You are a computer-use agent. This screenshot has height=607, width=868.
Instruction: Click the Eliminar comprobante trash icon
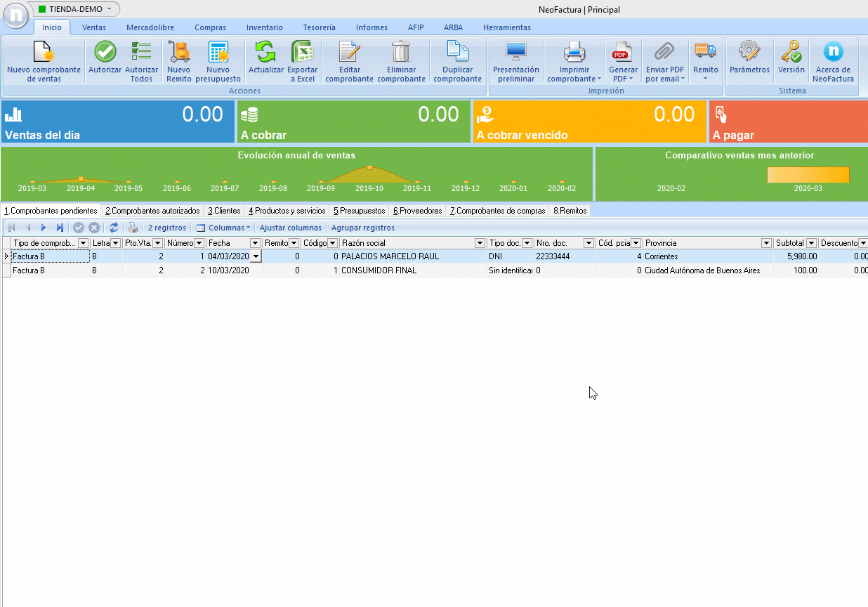pyautogui.click(x=401, y=53)
